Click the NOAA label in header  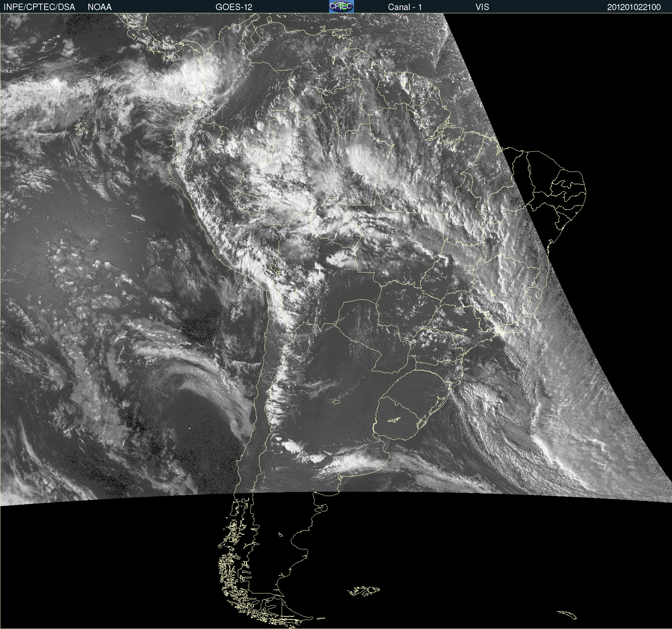click(100, 7)
